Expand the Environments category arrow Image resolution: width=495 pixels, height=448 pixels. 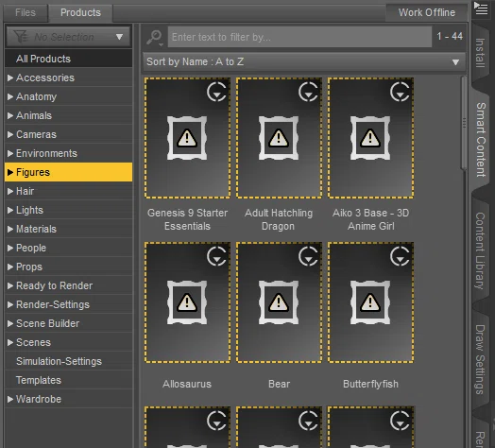pos(10,153)
